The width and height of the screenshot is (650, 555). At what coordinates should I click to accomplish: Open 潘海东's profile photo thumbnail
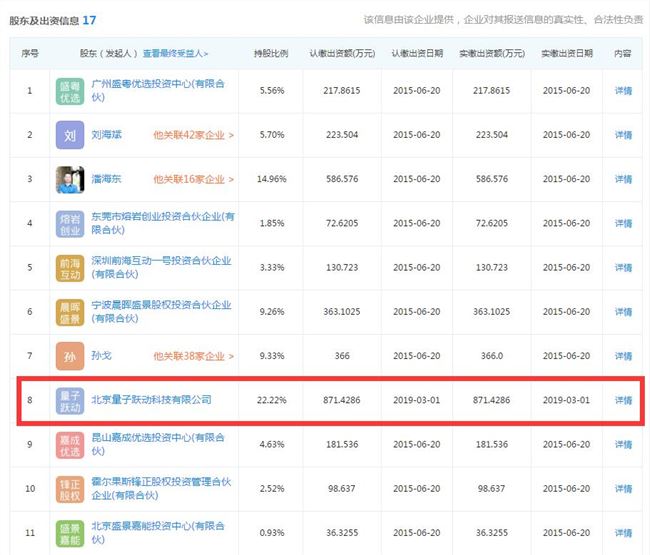click(70, 179)
